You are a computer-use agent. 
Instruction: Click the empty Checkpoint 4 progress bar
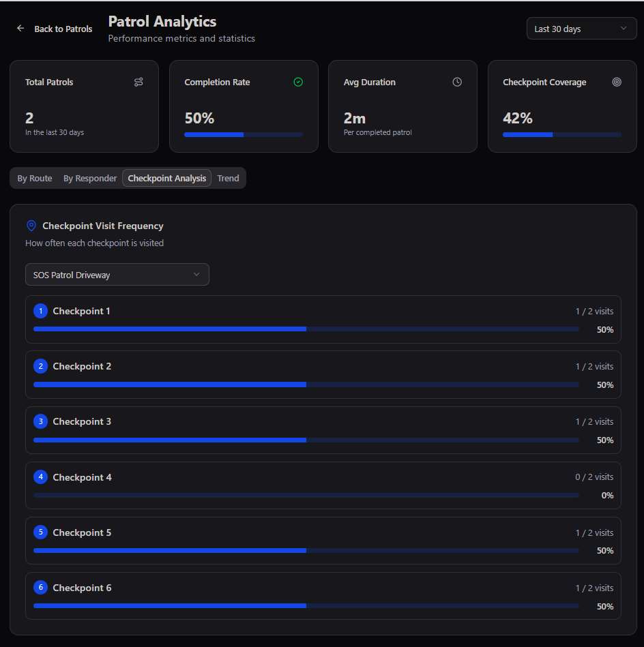(x=306, y=495)
